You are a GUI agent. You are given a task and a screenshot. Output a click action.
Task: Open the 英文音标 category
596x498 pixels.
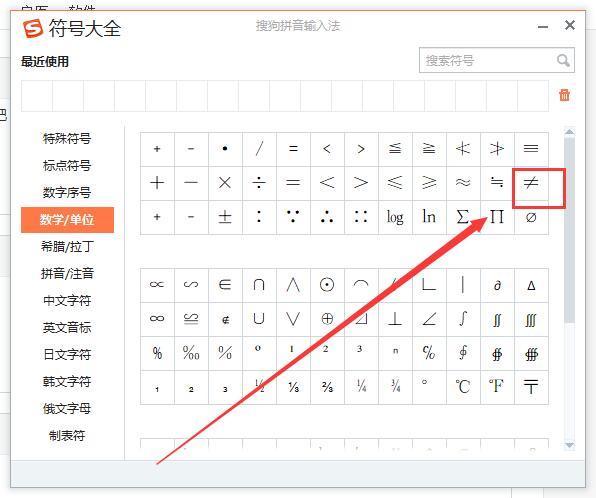pyautogui.click(x=67, y=327)
